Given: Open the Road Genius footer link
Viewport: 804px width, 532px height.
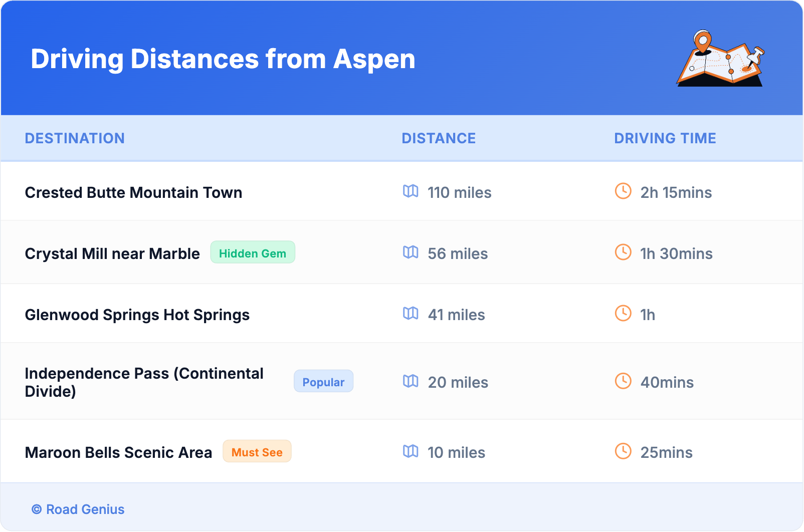Looking at the screenshot, I should 79,509.
